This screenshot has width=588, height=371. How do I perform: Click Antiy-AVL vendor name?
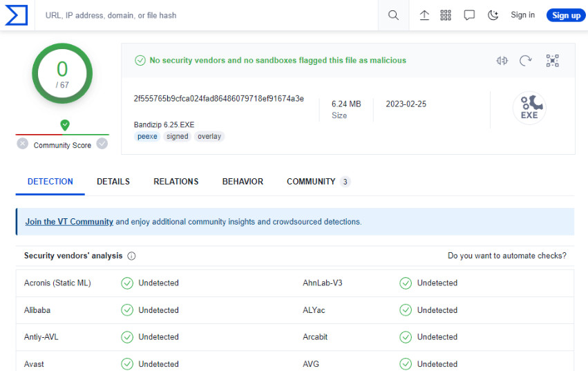tap(41, 337)
